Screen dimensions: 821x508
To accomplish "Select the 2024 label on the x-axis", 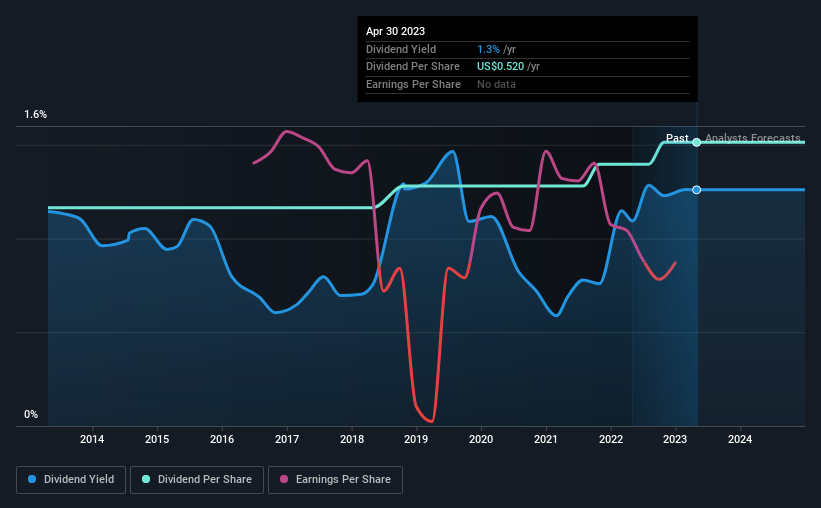I will point(740,439).
